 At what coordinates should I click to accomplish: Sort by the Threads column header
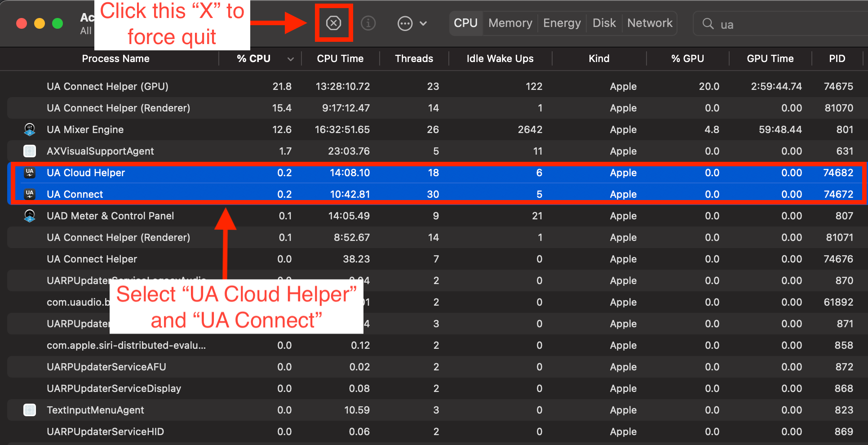coord(414,59)
